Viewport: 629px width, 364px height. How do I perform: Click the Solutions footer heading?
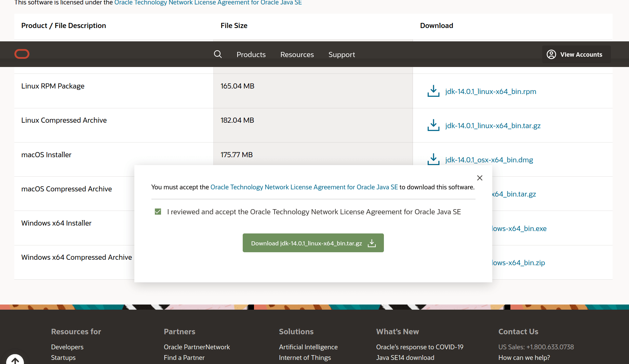click(296, 332)
